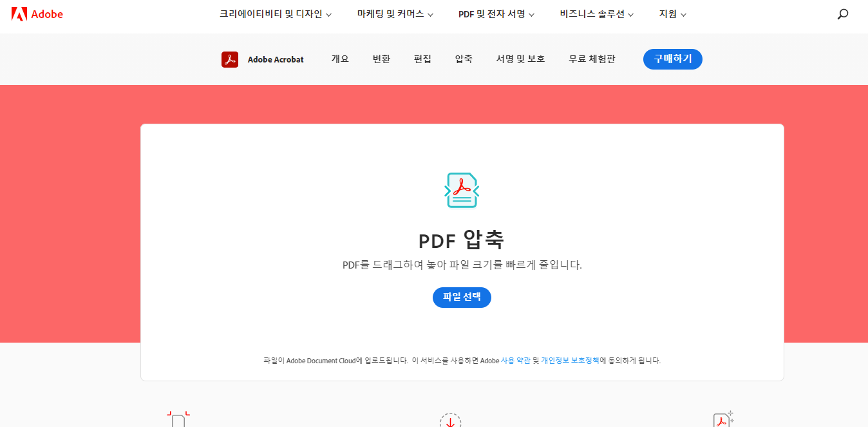Go to the 무료 체험판 tab
868x427 pixels.
click(592, 59)
